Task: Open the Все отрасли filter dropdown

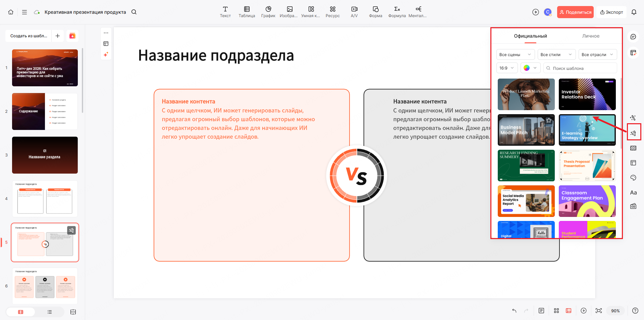Action: (597, 54)
